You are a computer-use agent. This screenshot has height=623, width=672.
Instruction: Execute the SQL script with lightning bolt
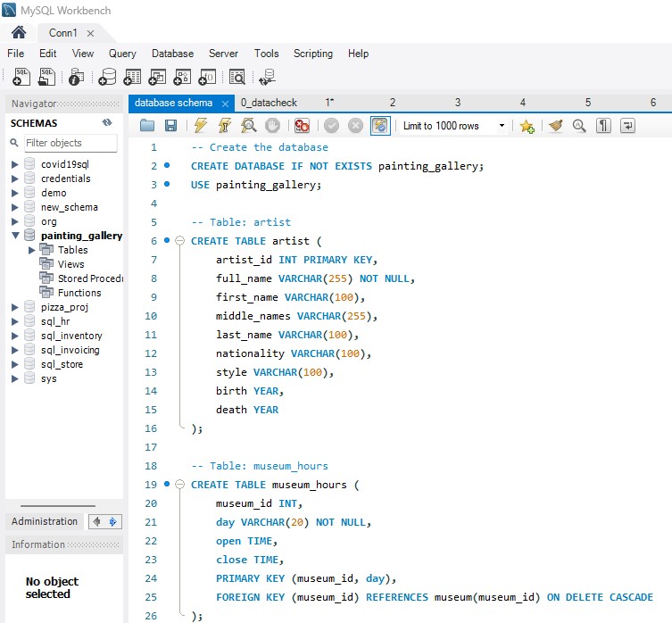point(201,126)
